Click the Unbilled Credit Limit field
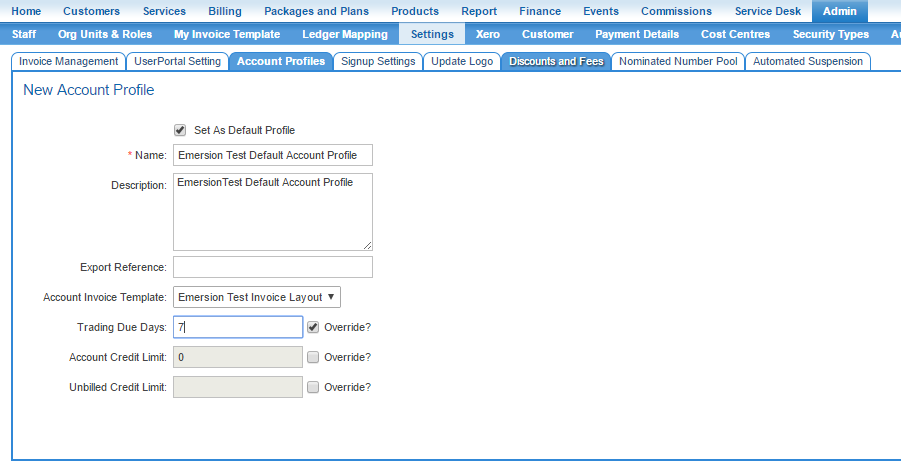 [238, 387]
